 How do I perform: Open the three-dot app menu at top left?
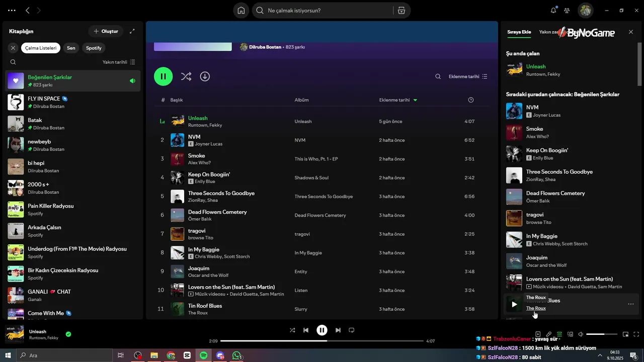pos(12,10)
